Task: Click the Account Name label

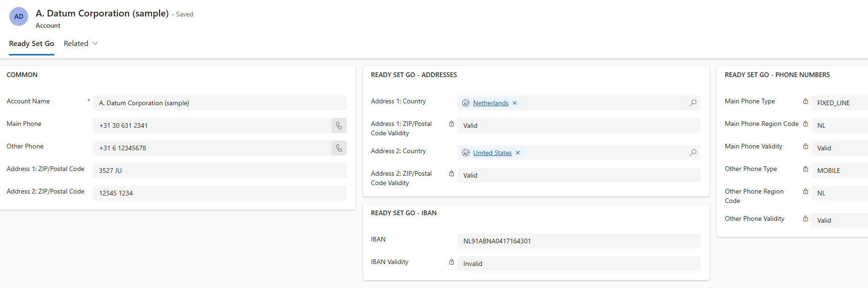Action: point(28,101)
